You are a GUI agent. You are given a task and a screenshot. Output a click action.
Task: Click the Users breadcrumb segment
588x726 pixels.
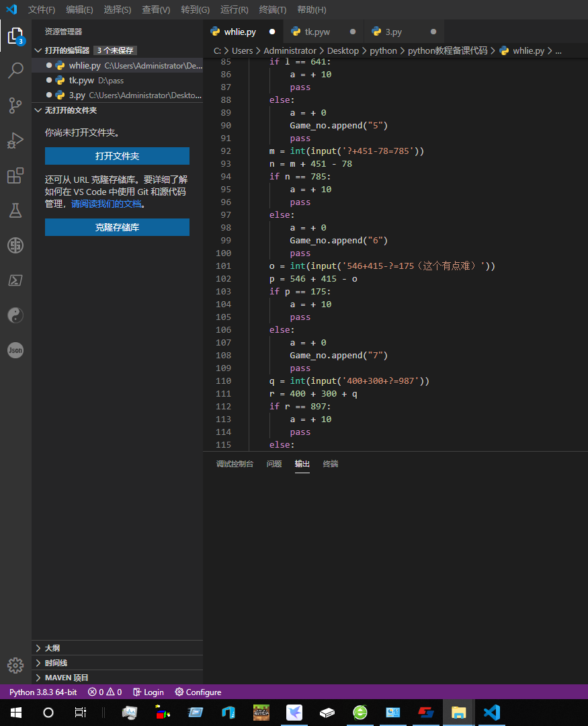[x=242, y=50]
